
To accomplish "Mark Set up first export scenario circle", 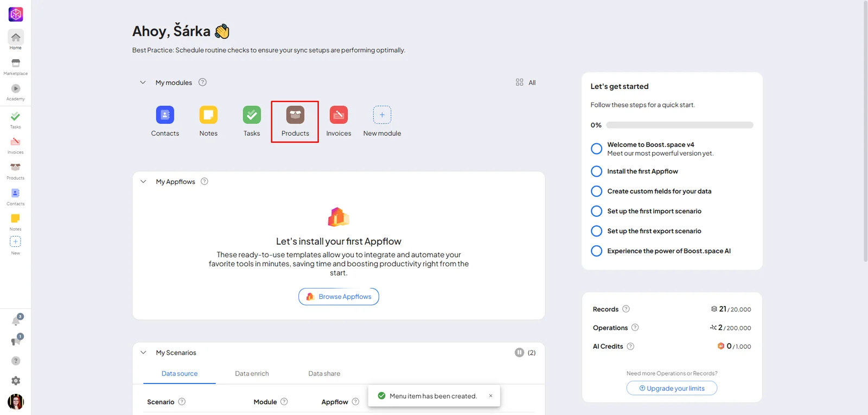I will point(596,231).
